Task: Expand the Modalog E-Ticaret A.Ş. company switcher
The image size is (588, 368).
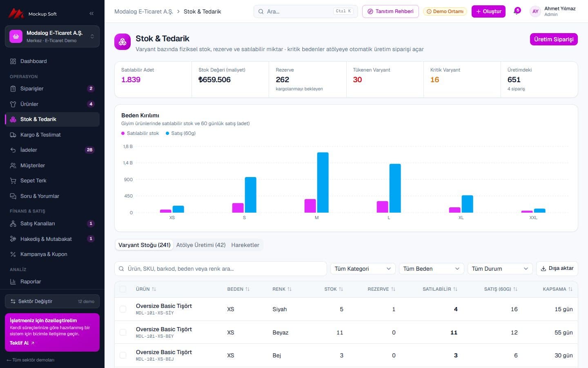Action: coord(52,36)
